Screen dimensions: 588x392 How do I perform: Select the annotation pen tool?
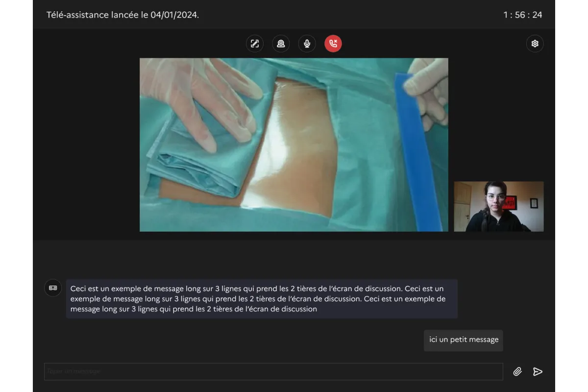[254, 44]
